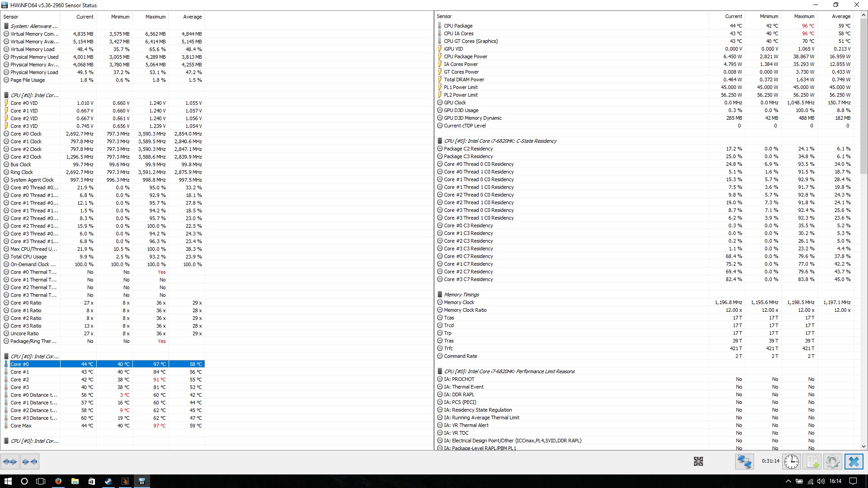
Task: Reset the elapsed time clock button
Action: point(791,461)
